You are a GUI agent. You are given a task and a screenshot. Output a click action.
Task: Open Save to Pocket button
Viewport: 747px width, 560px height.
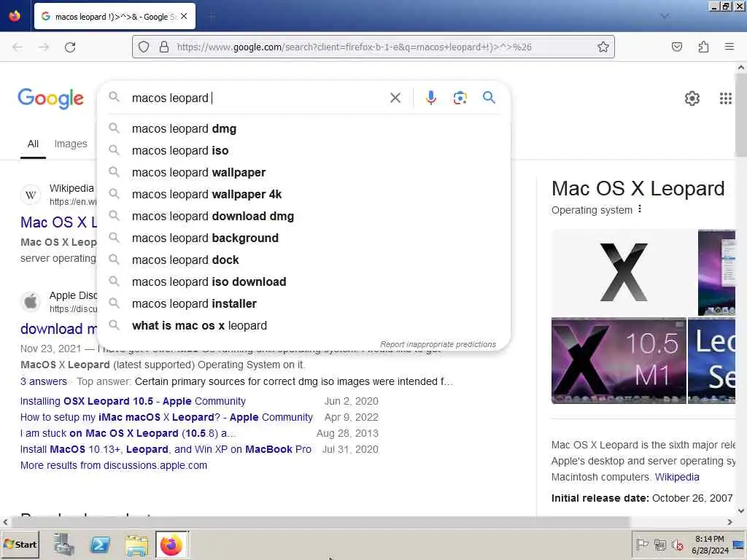click(x=677, y=47)
